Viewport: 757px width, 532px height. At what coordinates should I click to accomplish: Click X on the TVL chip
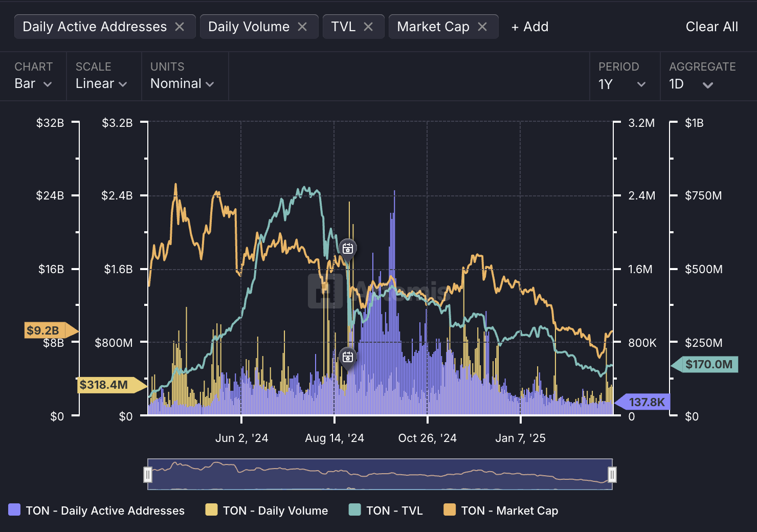point(368,27)
